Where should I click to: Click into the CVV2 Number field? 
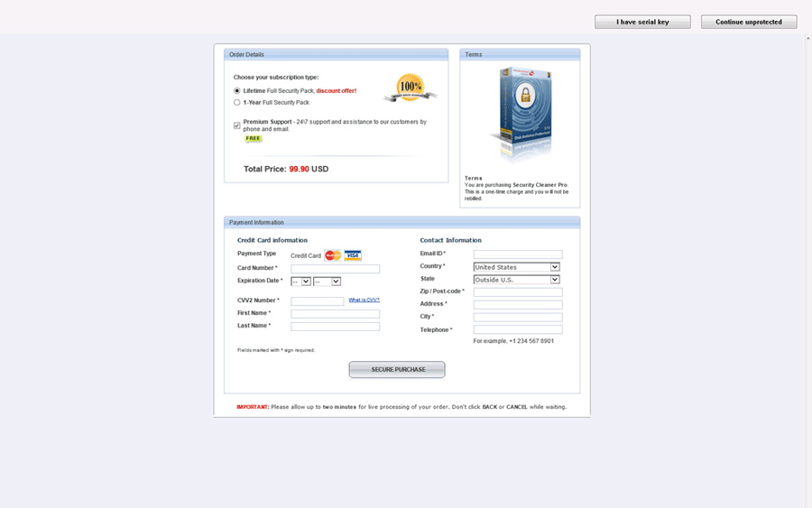[x=317, y=301]
